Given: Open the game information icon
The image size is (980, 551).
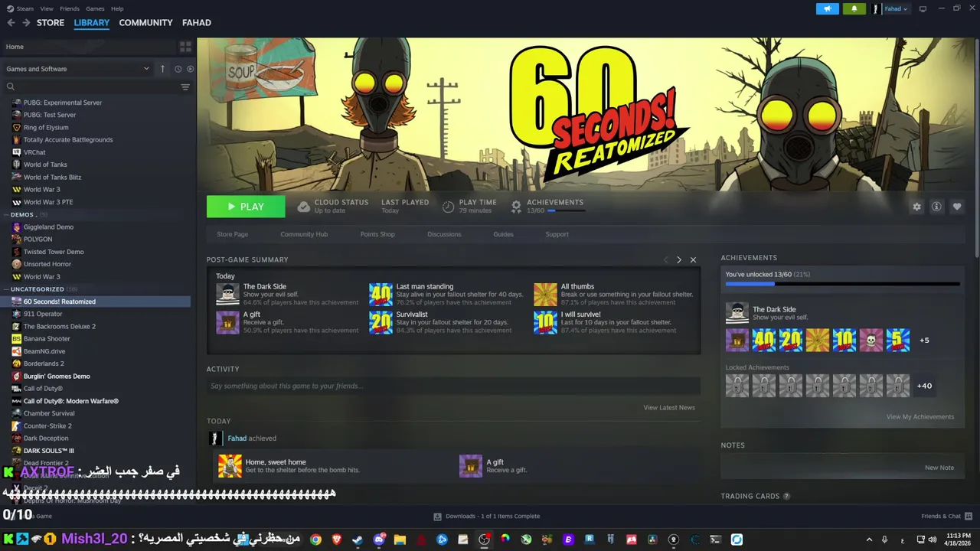Looking at the screenshot, I should [x=936, y=207].
